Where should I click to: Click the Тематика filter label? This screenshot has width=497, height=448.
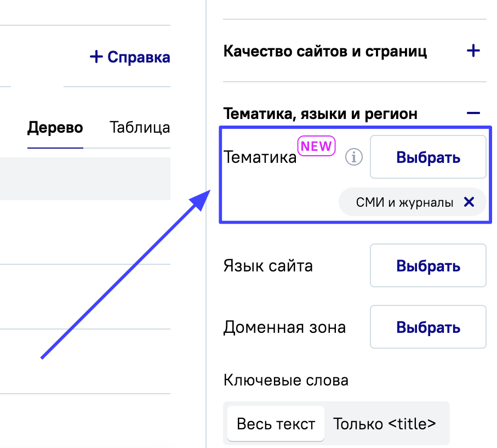coord(260,158)
